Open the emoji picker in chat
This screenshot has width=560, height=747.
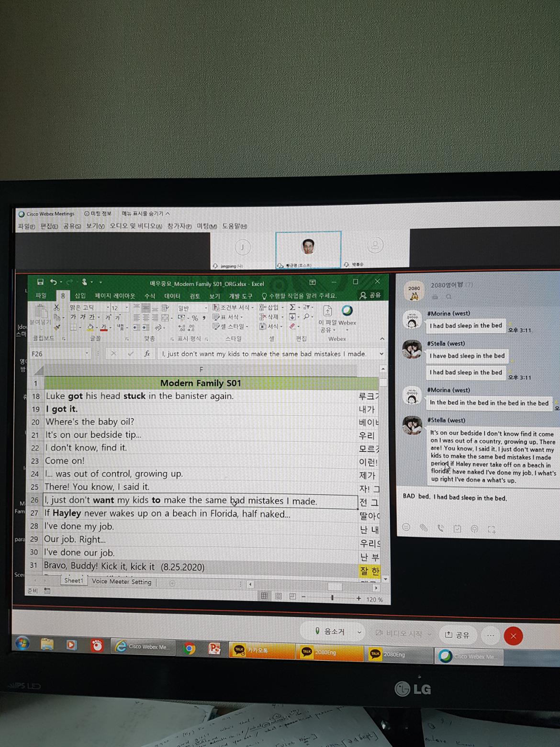(406, 527)
